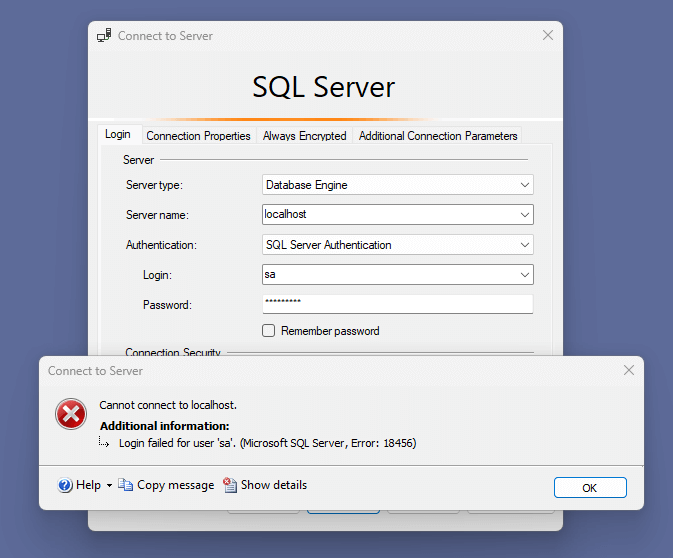This screenshot has height=558, width=673.
Task: Open the Additional Connection Parameters tab
Action: pos(438,136)
